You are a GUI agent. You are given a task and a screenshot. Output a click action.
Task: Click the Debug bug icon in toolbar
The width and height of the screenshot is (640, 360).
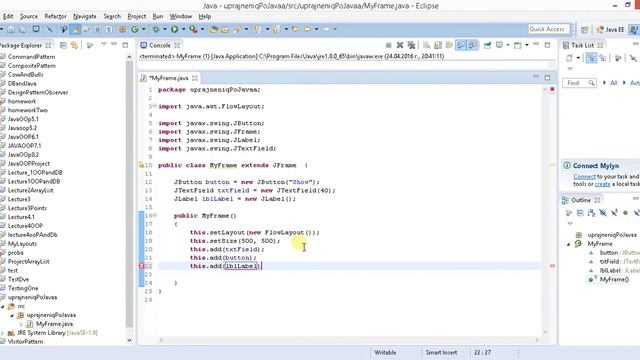click(156, 29)
